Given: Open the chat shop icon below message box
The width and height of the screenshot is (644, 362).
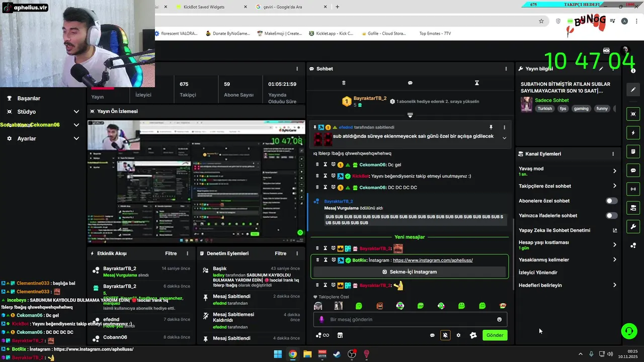Looking at the screenshot, I should pos(340,335).
